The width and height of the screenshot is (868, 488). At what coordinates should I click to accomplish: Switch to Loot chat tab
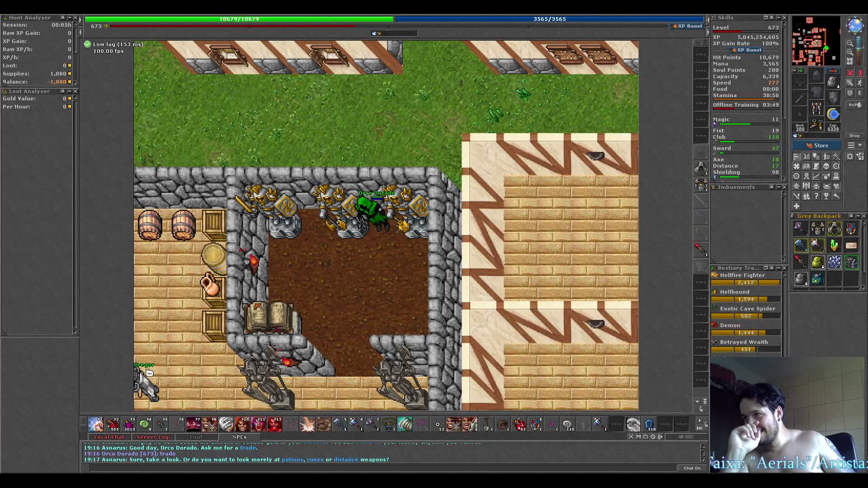[196, 437]
